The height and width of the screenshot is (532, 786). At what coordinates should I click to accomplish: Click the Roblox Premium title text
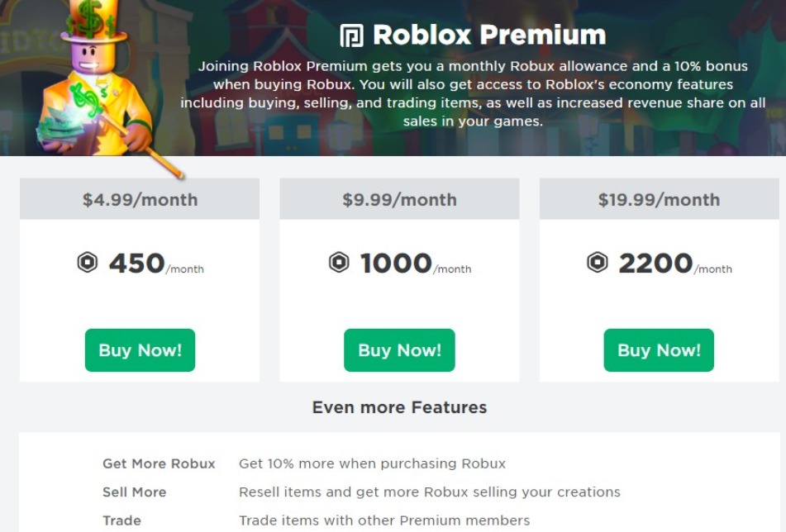tap(488, 36)
